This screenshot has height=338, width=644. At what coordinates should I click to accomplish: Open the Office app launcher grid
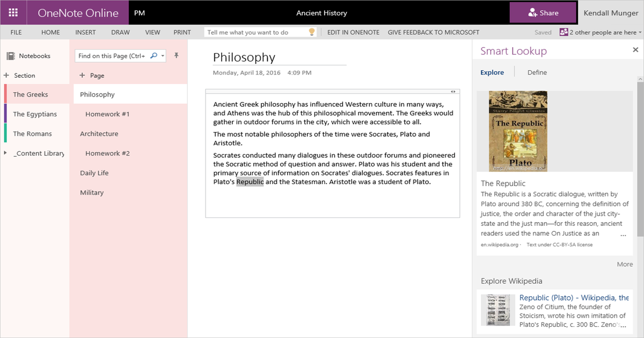tap(13, 12)
